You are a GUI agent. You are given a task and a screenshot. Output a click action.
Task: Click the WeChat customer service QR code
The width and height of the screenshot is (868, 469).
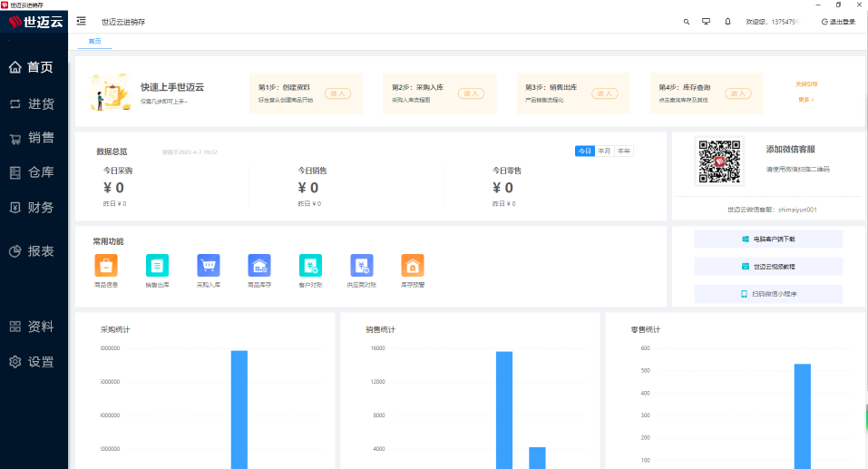click(719, 161)
